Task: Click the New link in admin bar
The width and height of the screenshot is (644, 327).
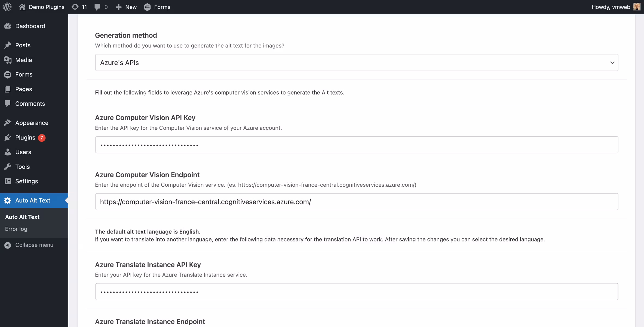Action: [131, 7]
